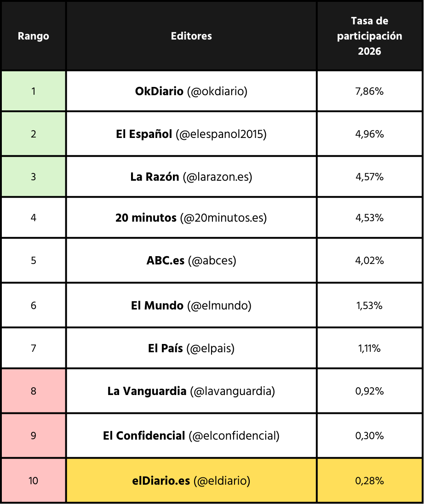Click the Rango column header
The width and height of the screenshot is (424, 504).
tap(34, 36)
